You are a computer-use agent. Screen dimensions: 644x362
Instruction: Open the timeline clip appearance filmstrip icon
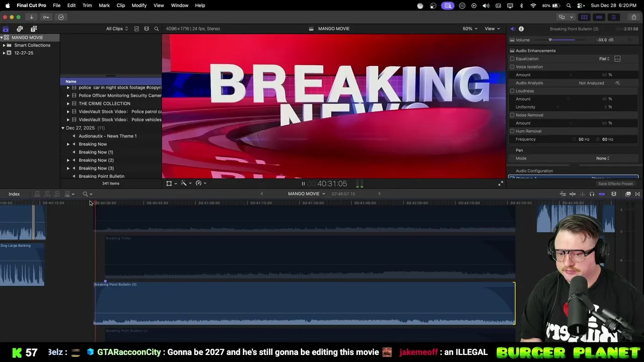(x=614, y=194)
